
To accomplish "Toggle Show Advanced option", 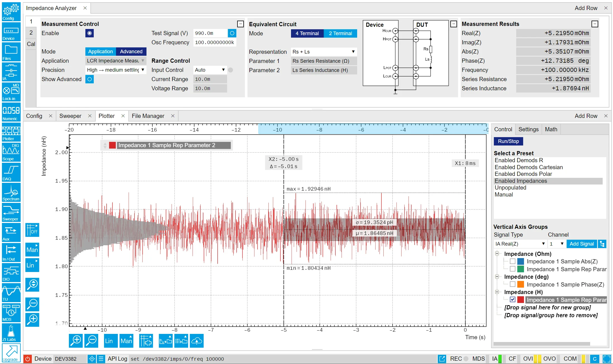I will (89, 79).
